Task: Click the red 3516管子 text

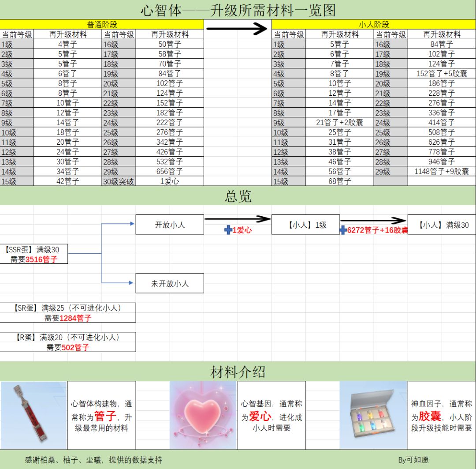Action: (x=41, y=259)
